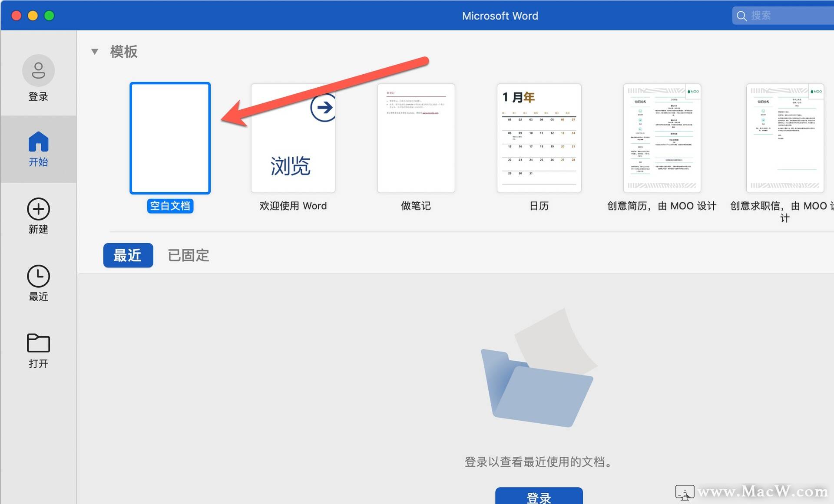Click the 欢迎使用 Word label
The image size is (834, 504).
pyautogui.click(x=293, y=206)
